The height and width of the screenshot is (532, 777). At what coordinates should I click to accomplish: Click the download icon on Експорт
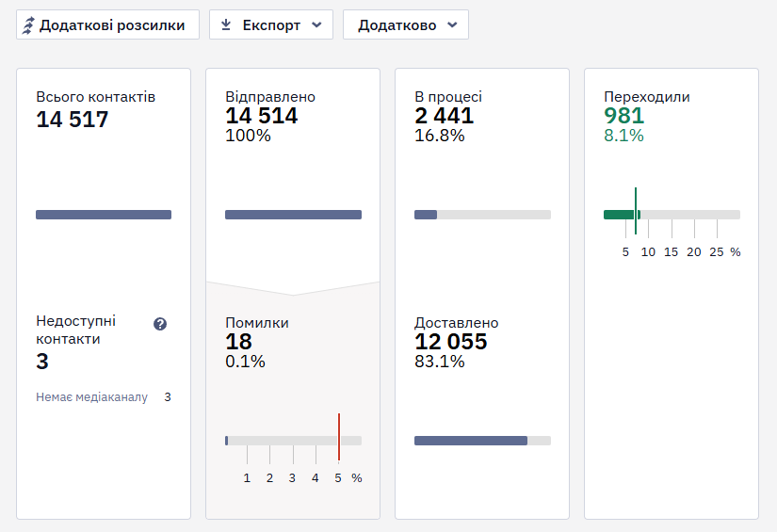(226, 24)
